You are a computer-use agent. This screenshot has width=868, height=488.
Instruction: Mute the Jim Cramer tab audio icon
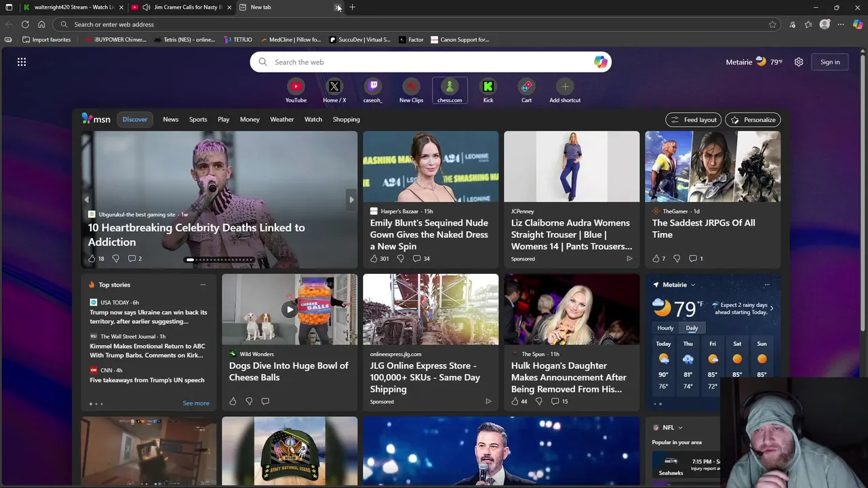[146, 7]
